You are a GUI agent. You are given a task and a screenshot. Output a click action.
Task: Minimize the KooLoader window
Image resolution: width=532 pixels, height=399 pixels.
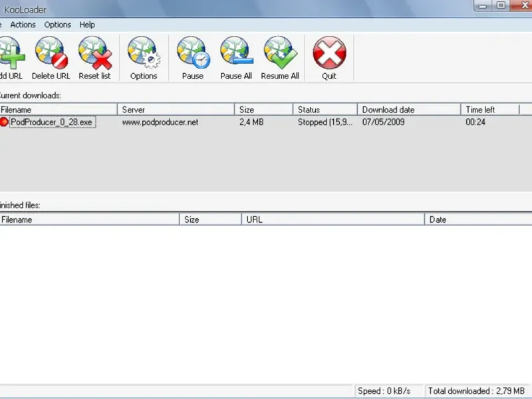[x=483, y=5]
